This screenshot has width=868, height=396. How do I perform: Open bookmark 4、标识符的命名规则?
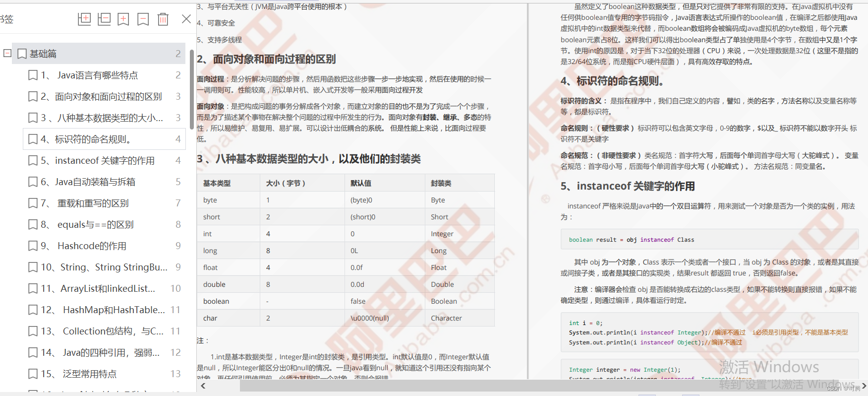click(x=104, y=139)
